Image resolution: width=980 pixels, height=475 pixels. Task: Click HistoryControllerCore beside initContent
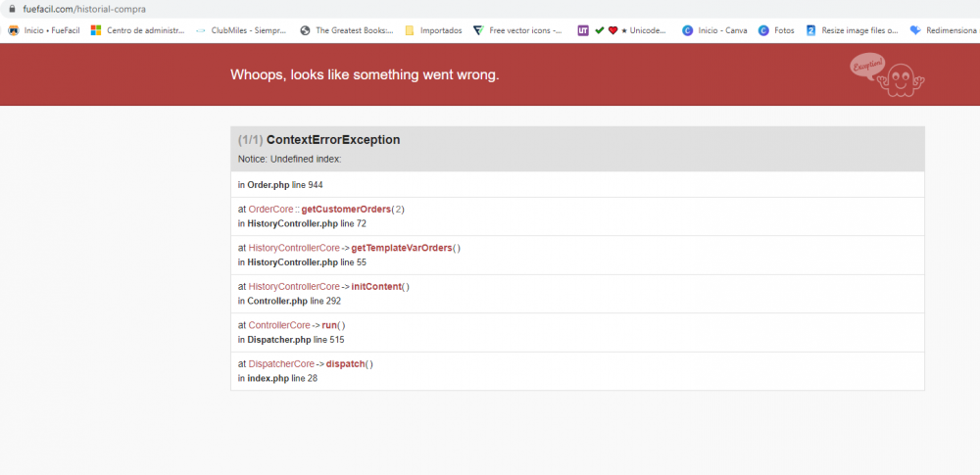click(294, 287)
